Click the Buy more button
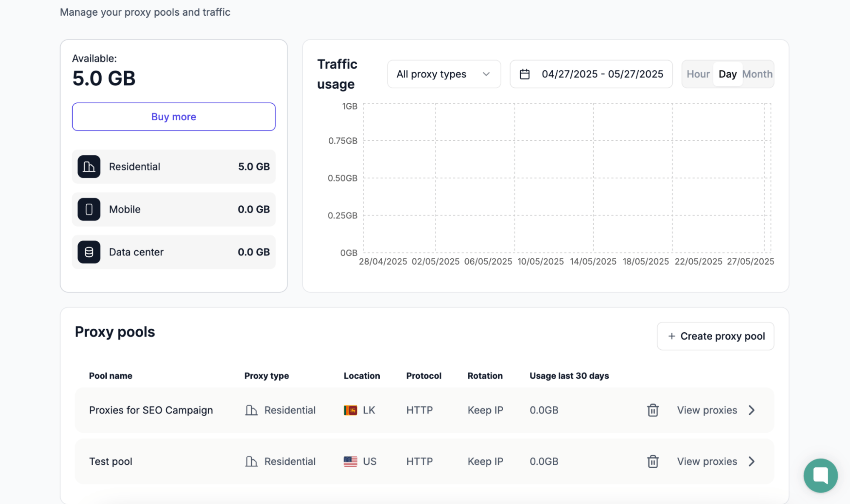This screenshot has height=504, width=850. (x=173, y=116)
